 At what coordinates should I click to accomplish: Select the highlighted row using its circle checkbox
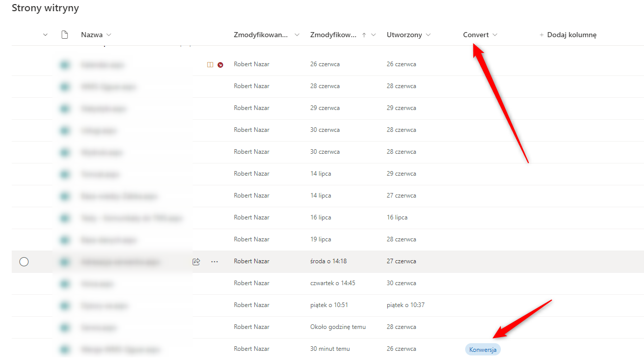(24, 262)
